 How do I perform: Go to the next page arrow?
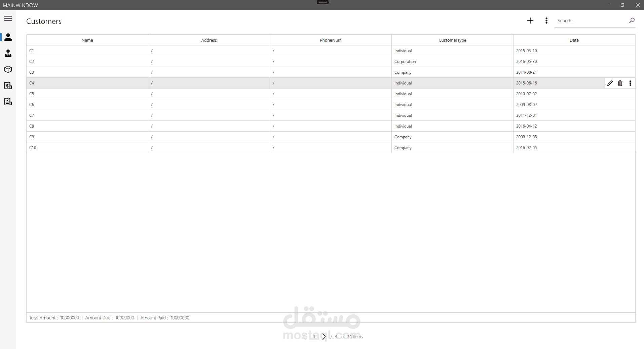(324, 337)
